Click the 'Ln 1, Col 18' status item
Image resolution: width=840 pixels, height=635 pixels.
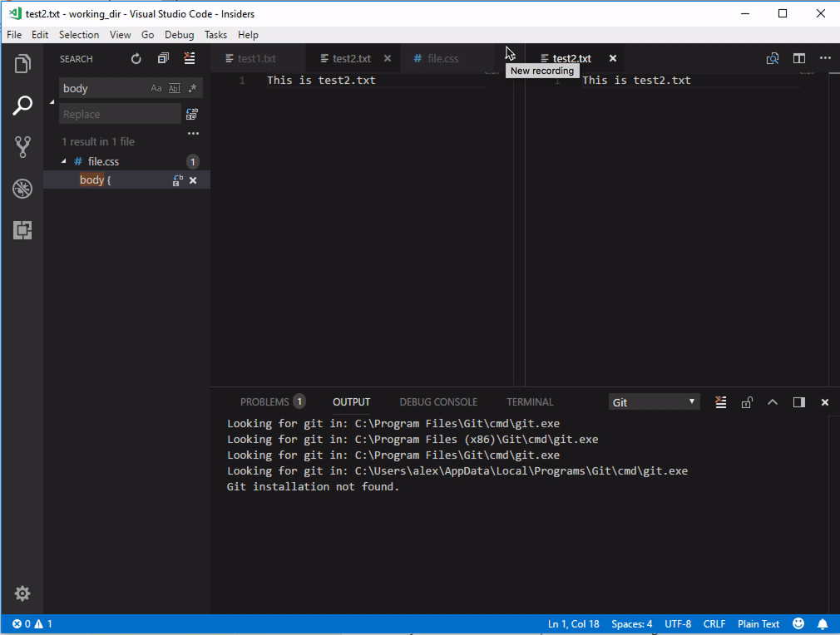[x=573, y=623]
